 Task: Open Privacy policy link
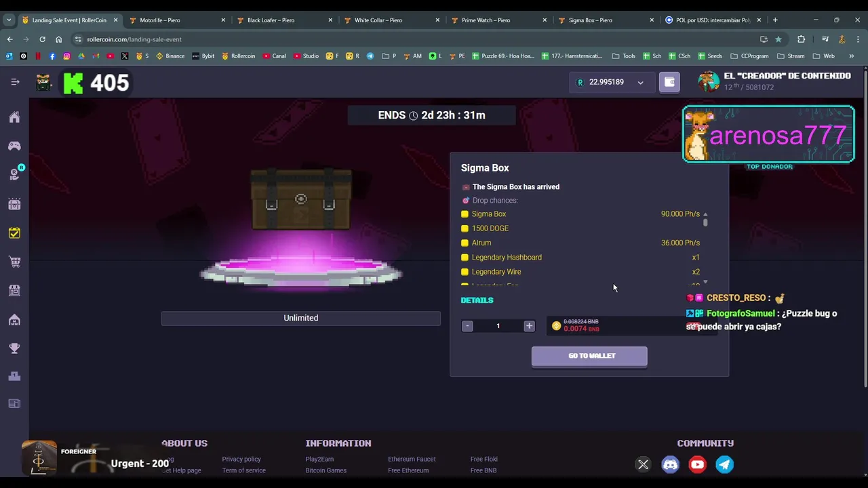pos(241,459)
